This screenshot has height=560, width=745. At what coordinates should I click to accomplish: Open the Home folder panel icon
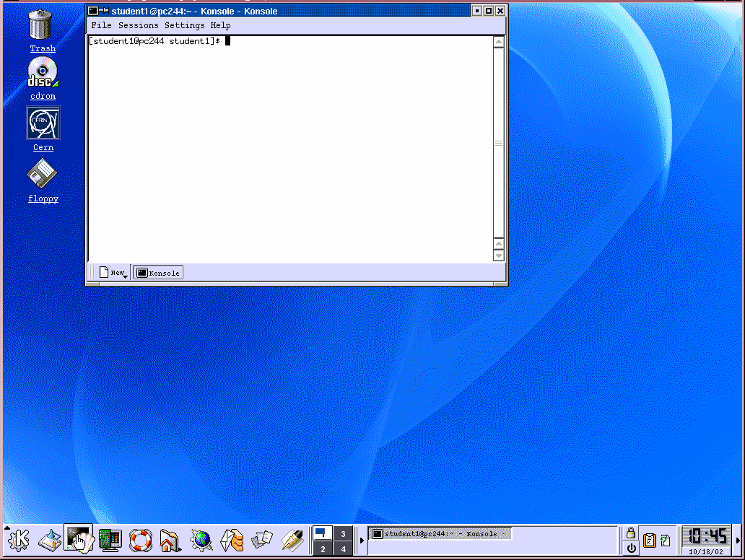point(170,540)
